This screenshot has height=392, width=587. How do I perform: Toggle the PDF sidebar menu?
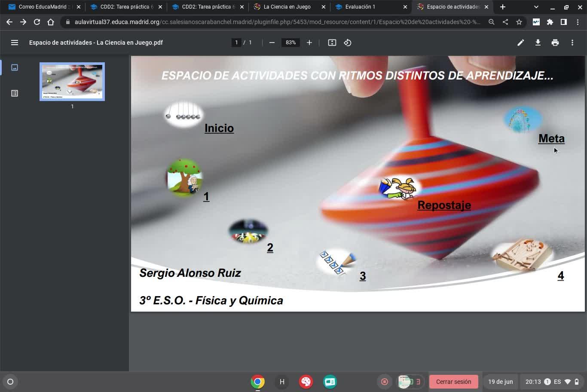coord(15,43)
